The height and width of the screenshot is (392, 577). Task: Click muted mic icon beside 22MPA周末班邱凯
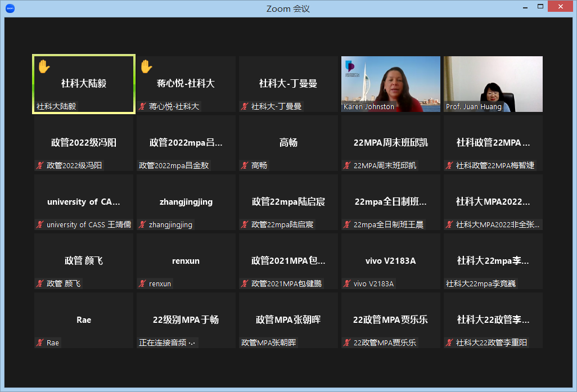(347, 166)
